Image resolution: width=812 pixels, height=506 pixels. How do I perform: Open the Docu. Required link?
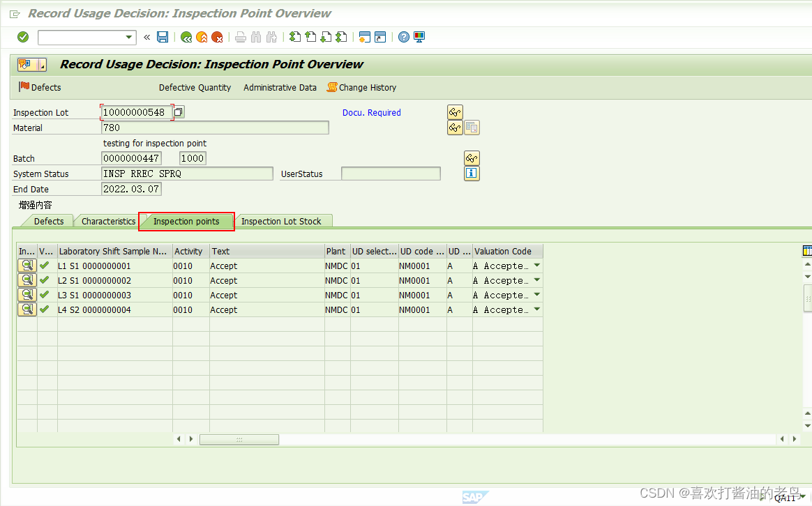[x=371, y=112]
